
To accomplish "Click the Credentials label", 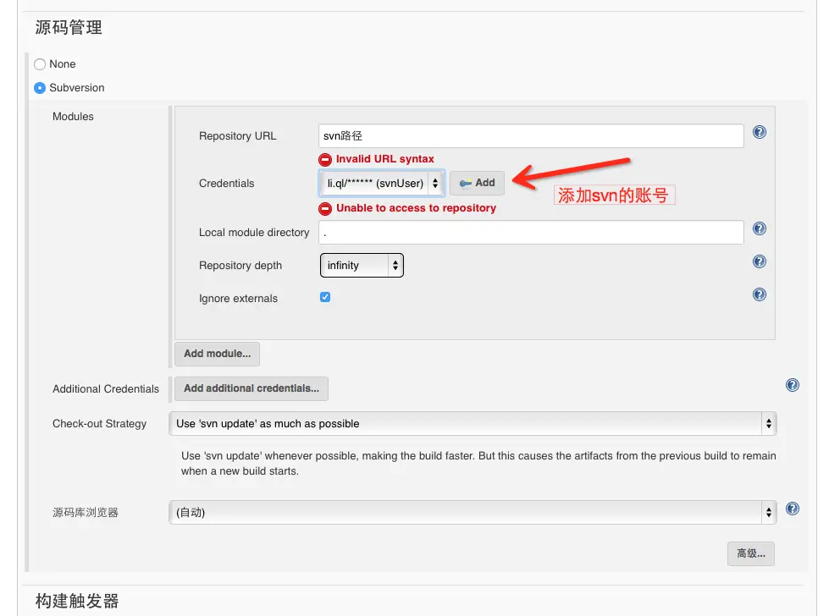I will [x=226, y=184].
